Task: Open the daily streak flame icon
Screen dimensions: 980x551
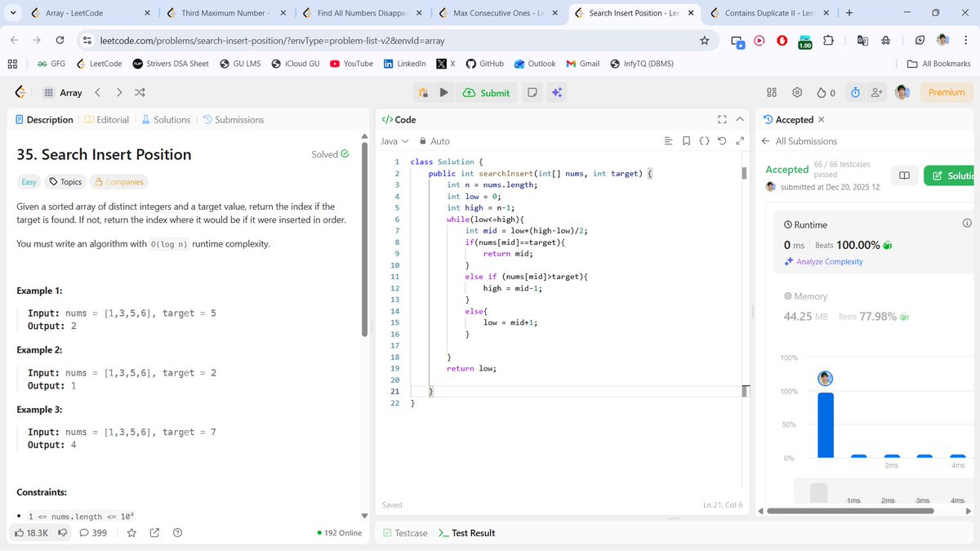Action: [x=821, y=93]
